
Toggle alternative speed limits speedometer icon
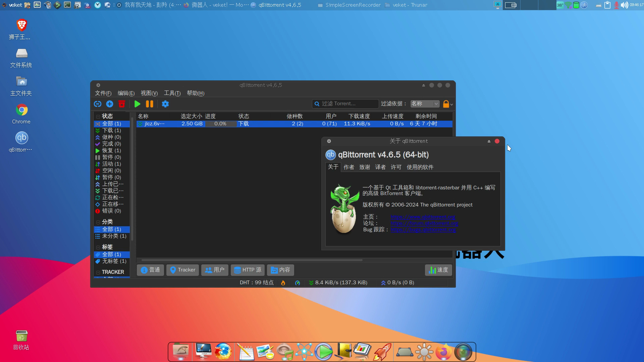(x=298, y=283)
